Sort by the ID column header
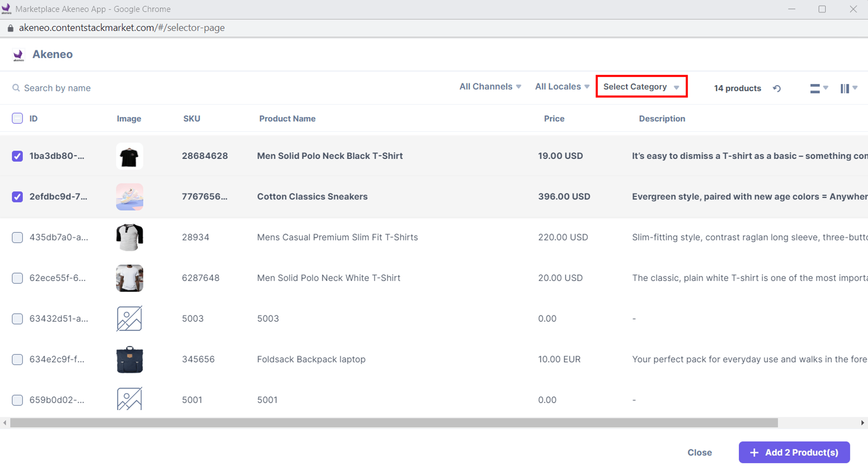This screenshot has width=868, height=474. click(x=33, y=119)
